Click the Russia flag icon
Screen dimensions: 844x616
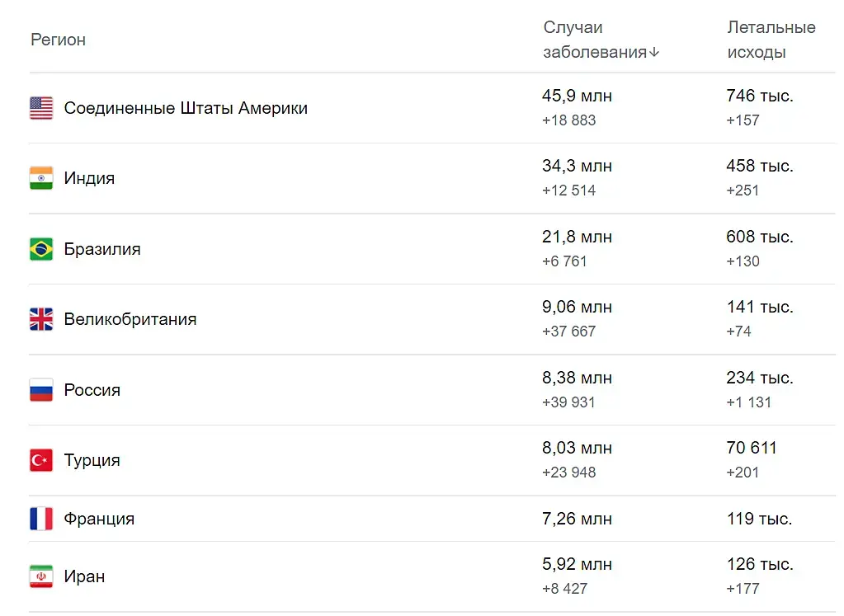[41, 390]
